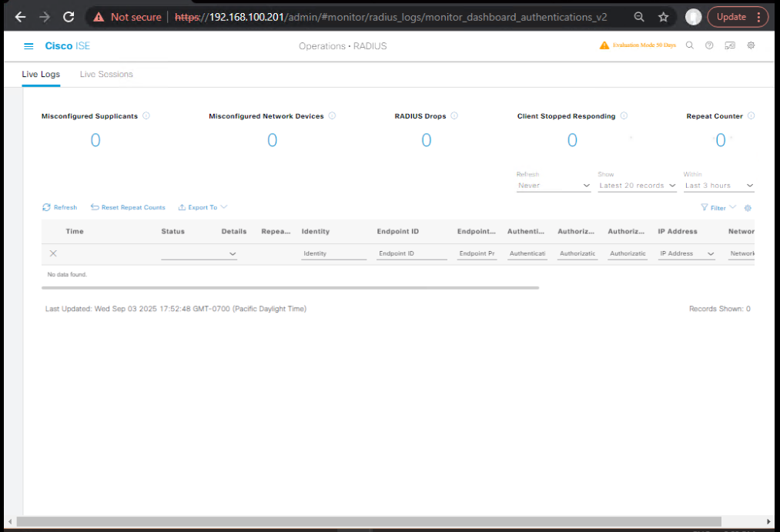Switch to the Live Sessions tab
This screenshot has width=780, height=532.
(x=106, y=75)
